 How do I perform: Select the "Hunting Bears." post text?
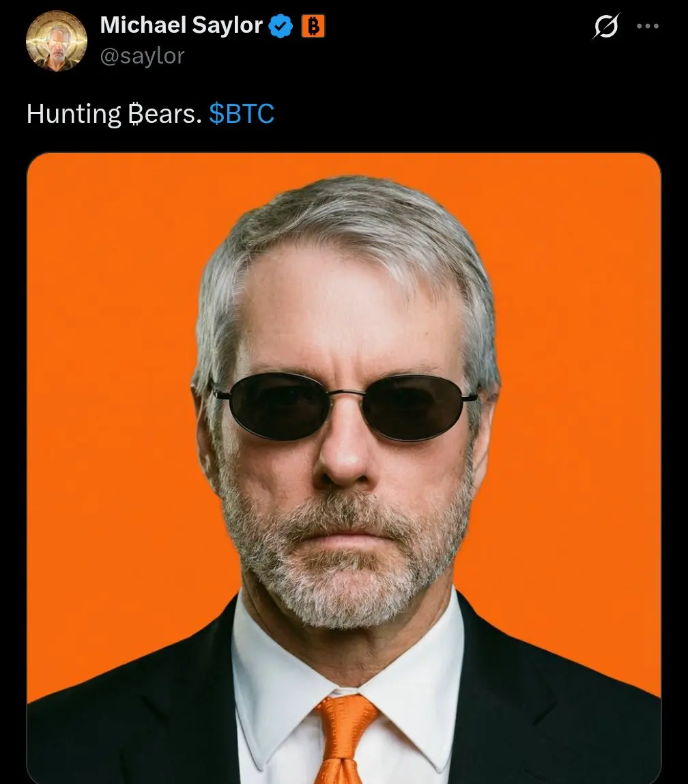pos(114,114)
